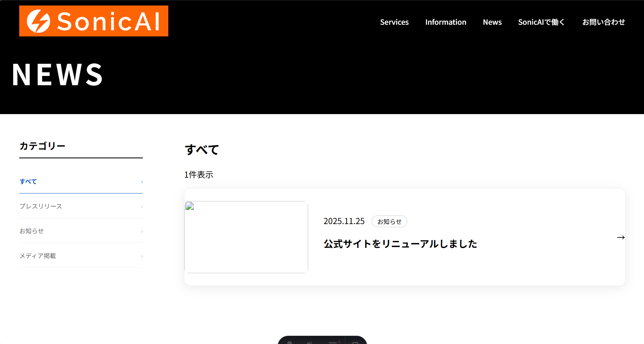Go to the Information page
Viewport: 644px width, 344px height.
pos(445,22)
